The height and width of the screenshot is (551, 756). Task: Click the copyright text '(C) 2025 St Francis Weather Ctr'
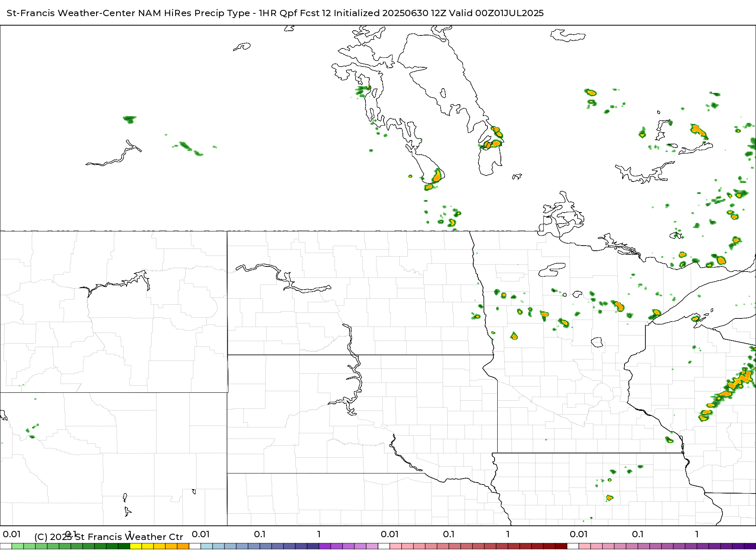[109, 537]
